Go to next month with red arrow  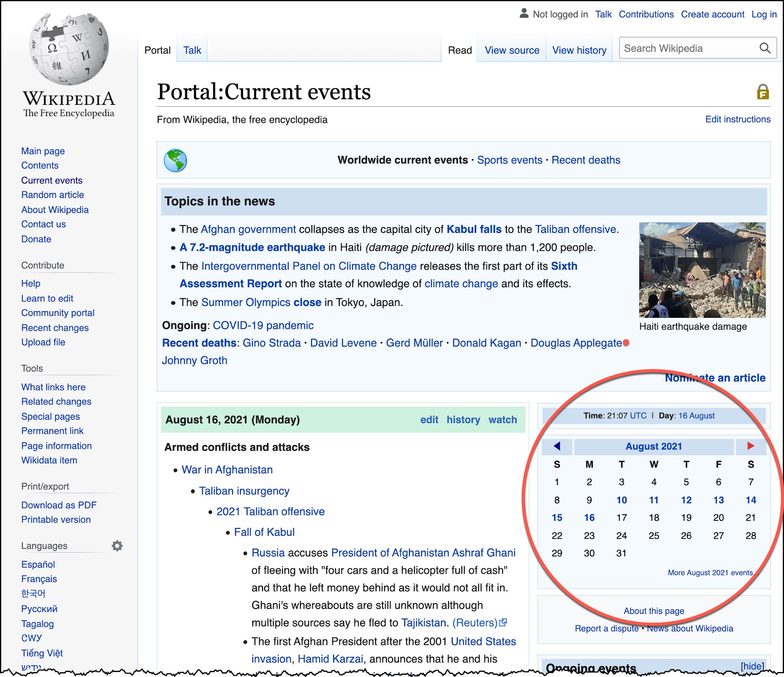coord(750,446)
